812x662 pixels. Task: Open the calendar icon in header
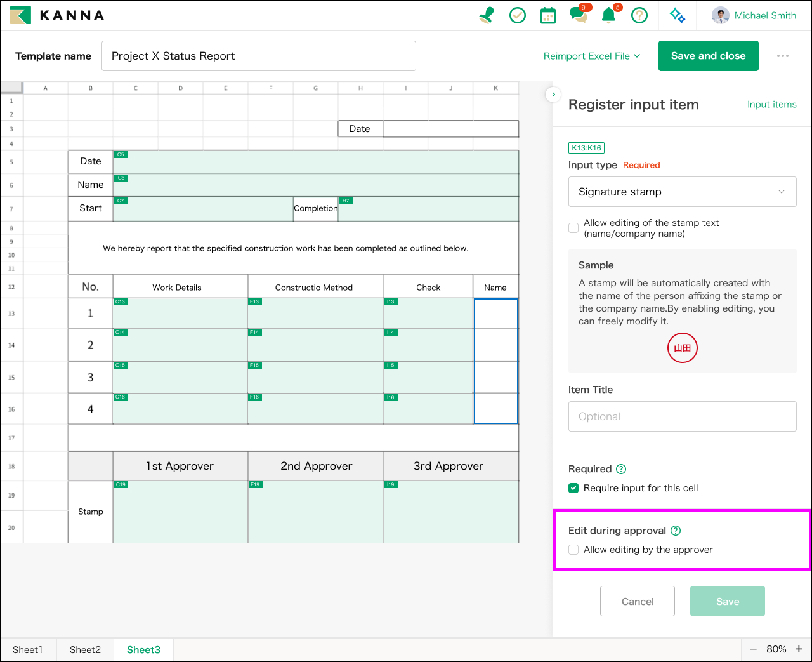coord(547,15)
